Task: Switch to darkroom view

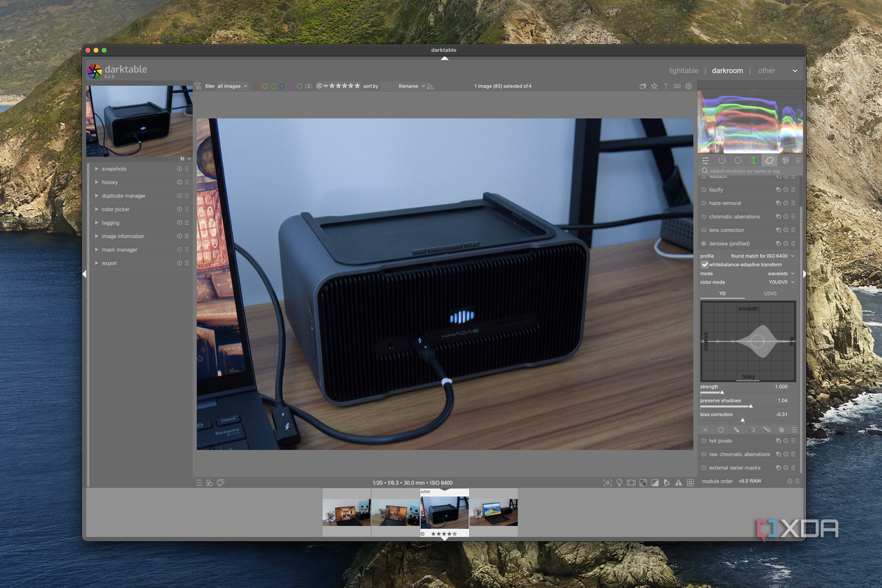Action: tap(727, 70)
